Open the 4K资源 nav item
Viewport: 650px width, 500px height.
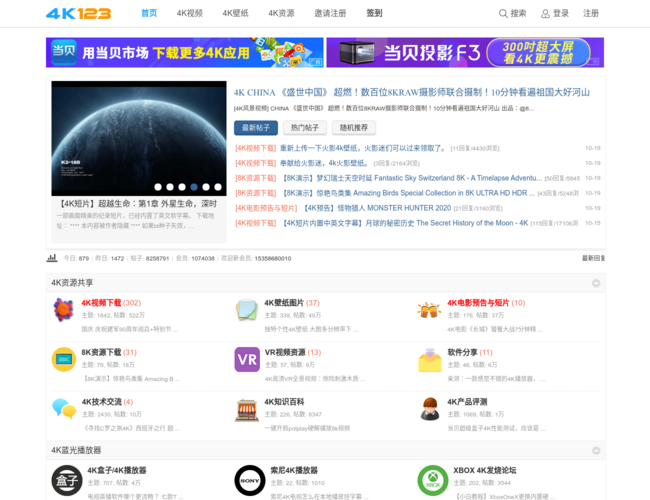point(281,13)
